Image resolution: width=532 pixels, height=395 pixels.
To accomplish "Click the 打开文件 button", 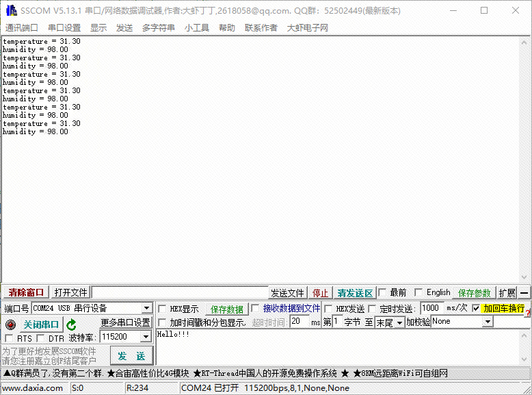I will (70, 292).
